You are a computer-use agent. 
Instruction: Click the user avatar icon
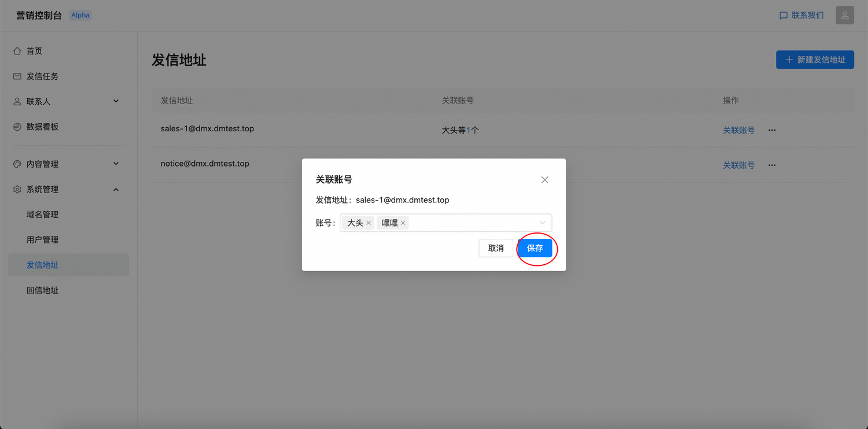click(x=845, y=16)
